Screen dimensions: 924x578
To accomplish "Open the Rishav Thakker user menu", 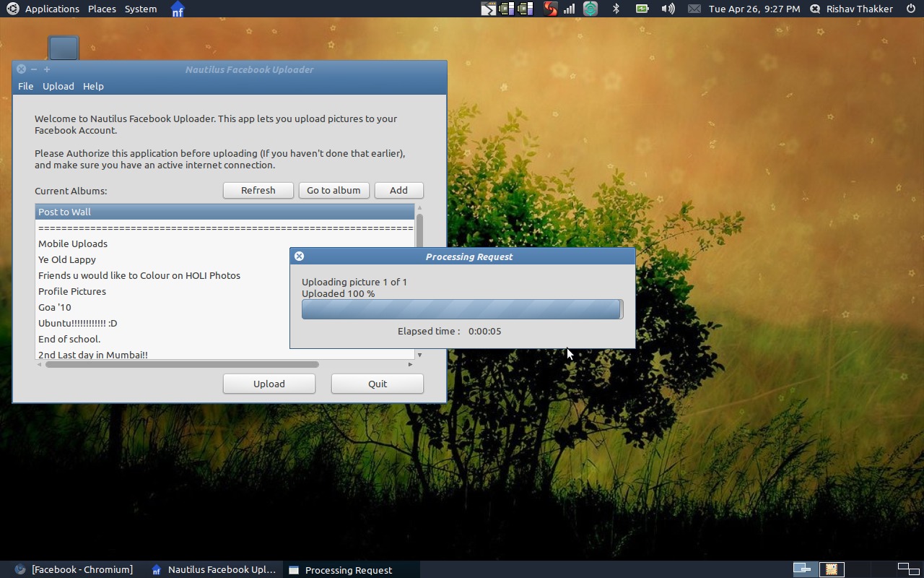I will (x=859, y=9).
